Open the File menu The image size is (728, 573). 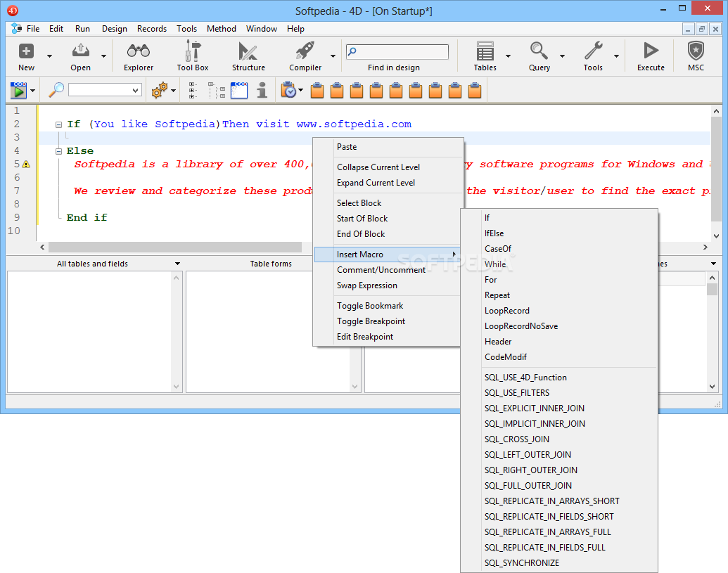pyautogui.click(x=33, y=28)
